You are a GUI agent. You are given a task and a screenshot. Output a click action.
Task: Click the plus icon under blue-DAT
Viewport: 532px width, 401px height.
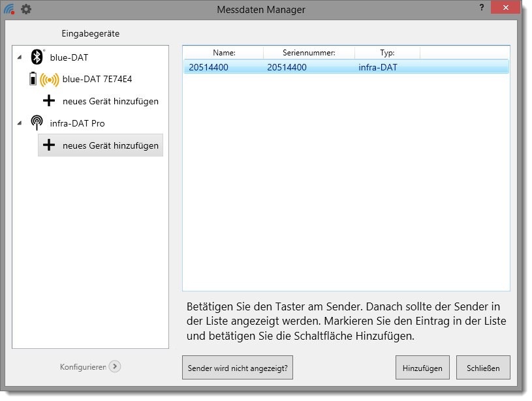49,101
